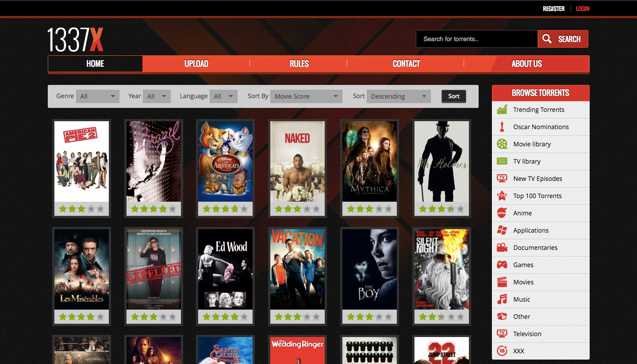The width and height of the screenshot is (637, 364).
Task: Open the Oscar Nominations link
Action: [x=541, y=127]
